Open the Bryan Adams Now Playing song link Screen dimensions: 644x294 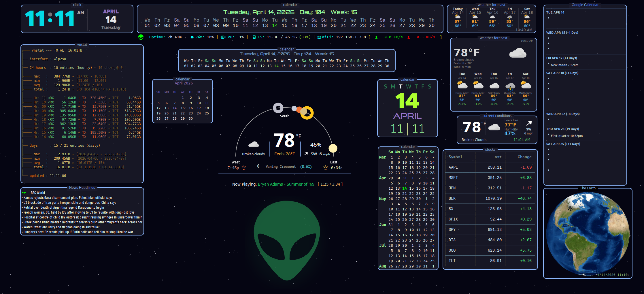point(286,184)
